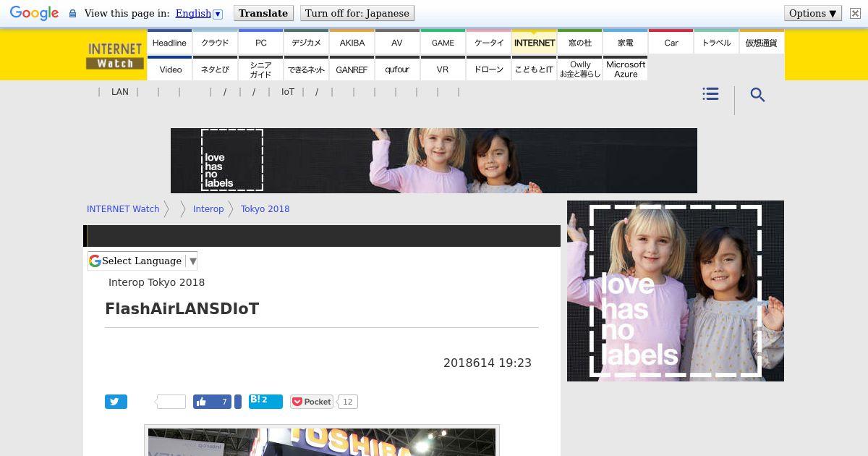868x456 pixels.
Task: Click the INTERNET Watch logo
Action: [114, 56]
